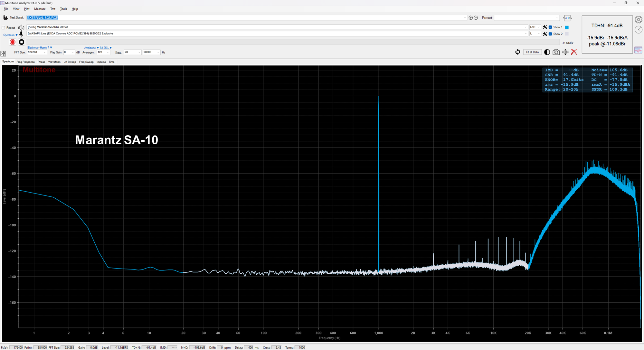Click the minus icon next to Test Signal
Screen dimensions: 644x350
coord(476,18)
